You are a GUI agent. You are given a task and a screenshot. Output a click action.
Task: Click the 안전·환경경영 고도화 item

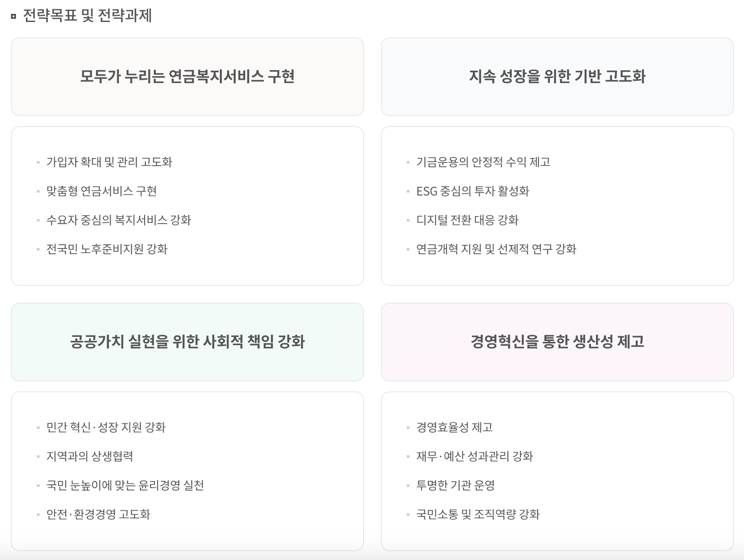pyautogui.click(x=98, y=514)
